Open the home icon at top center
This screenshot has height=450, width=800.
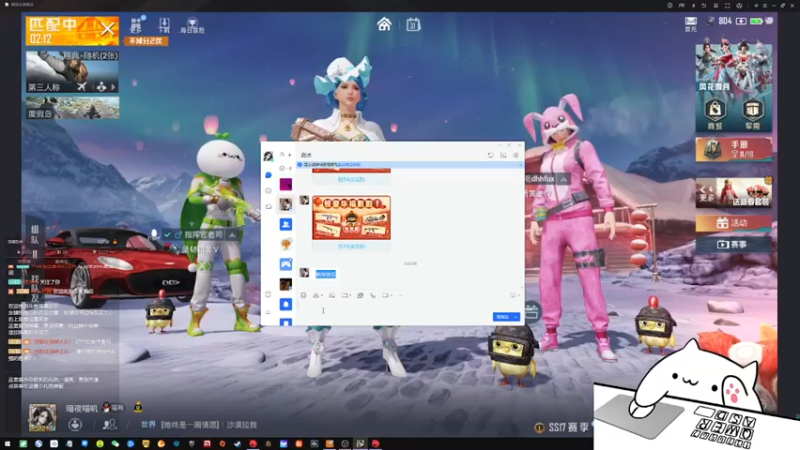pyautogui.click(x=384, y=24)
